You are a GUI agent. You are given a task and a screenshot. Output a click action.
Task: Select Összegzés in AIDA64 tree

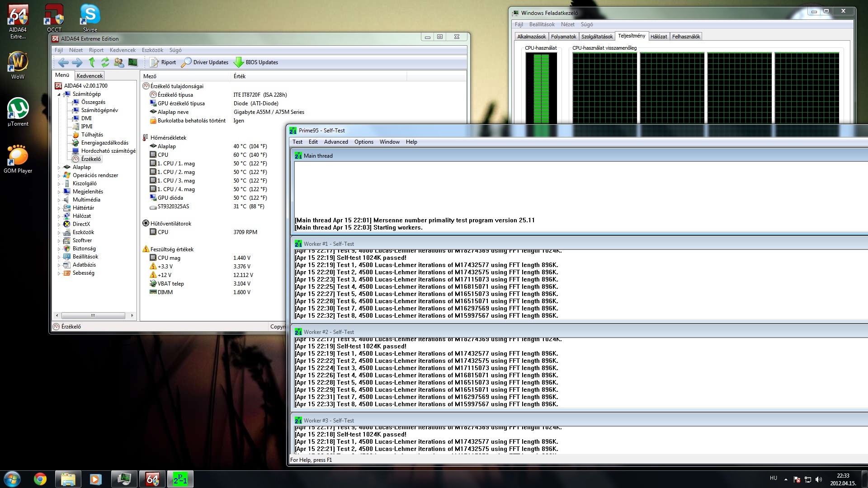pyautogui.click(x=93, y=102)
